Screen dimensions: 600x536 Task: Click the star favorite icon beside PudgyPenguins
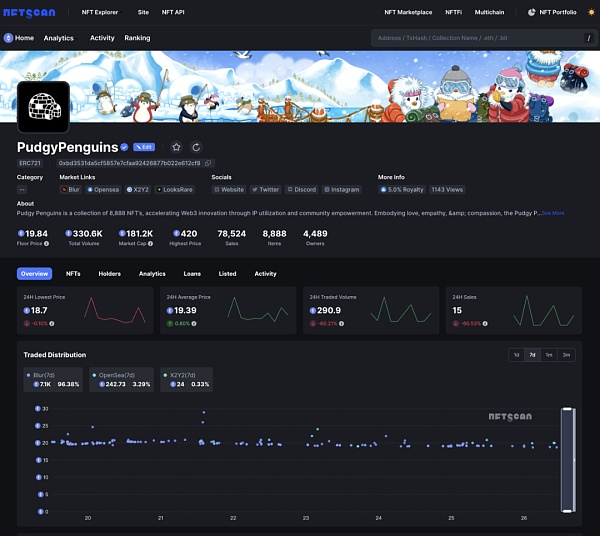(x=176, y=147)
